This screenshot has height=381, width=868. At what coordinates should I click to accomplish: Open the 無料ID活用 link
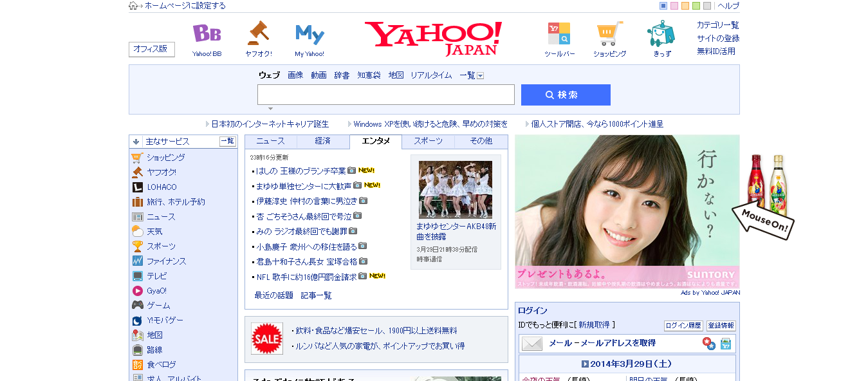coord(716,51)
